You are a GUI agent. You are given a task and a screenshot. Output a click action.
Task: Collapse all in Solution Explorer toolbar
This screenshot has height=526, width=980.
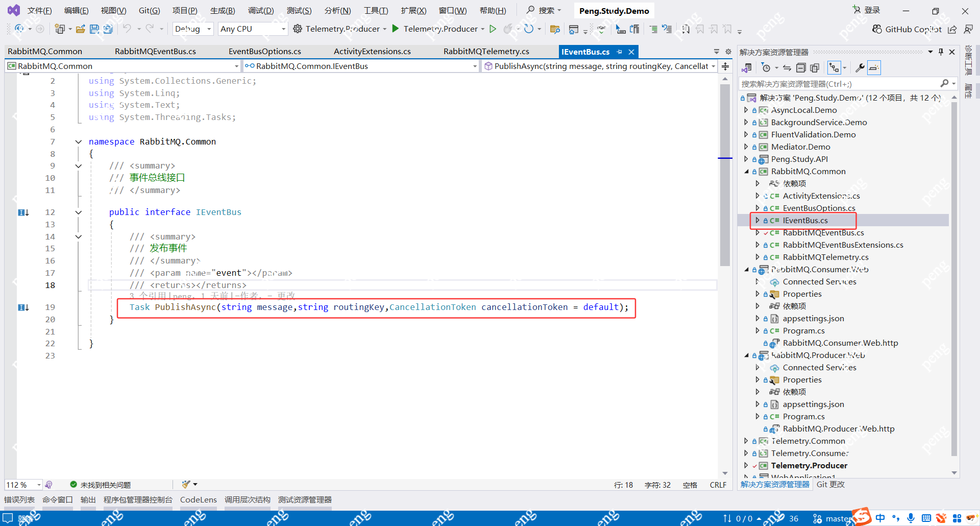coord(801,68)
